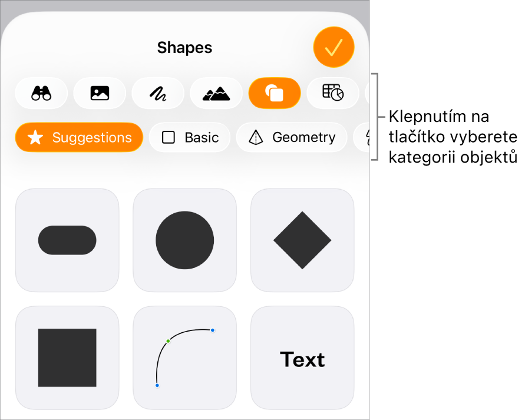Select the Suggestions filter tab
525x420 pixels.
click(79, 137)
